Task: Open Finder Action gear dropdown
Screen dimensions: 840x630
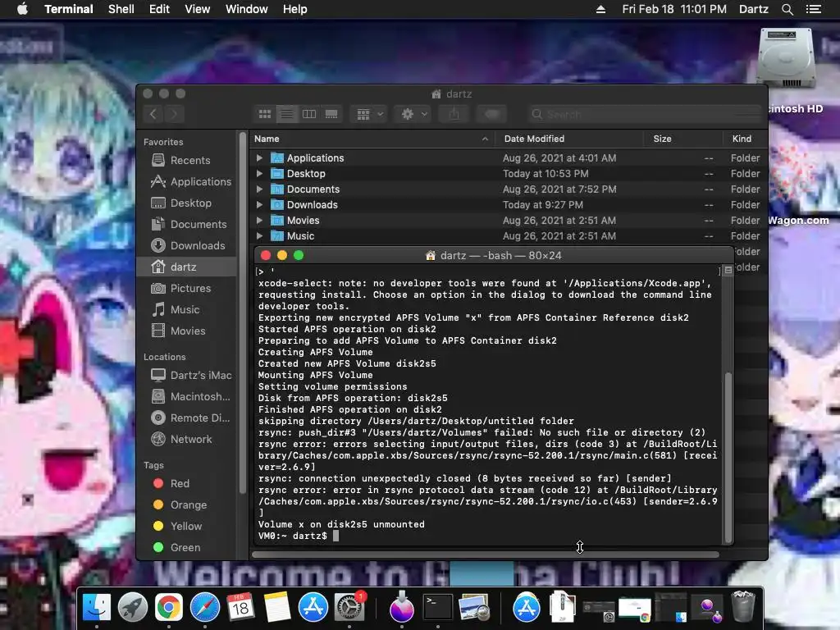Action: tap(413, 114)
